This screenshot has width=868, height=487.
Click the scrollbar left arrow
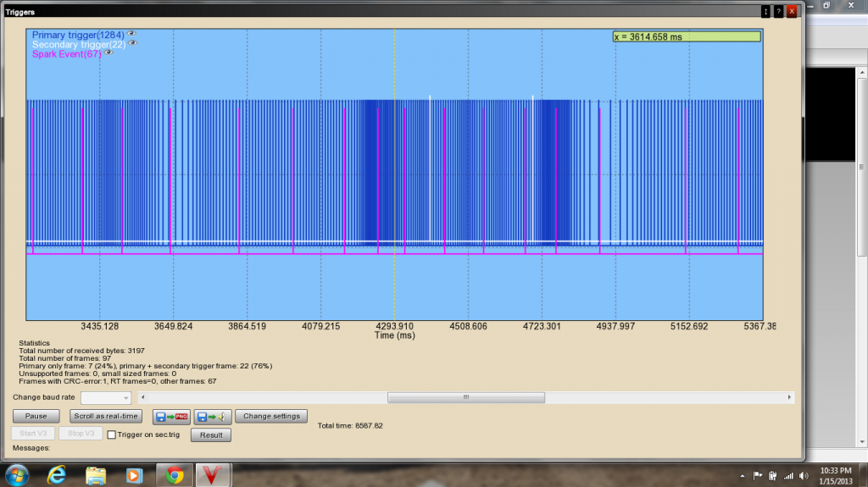(142, 397)
